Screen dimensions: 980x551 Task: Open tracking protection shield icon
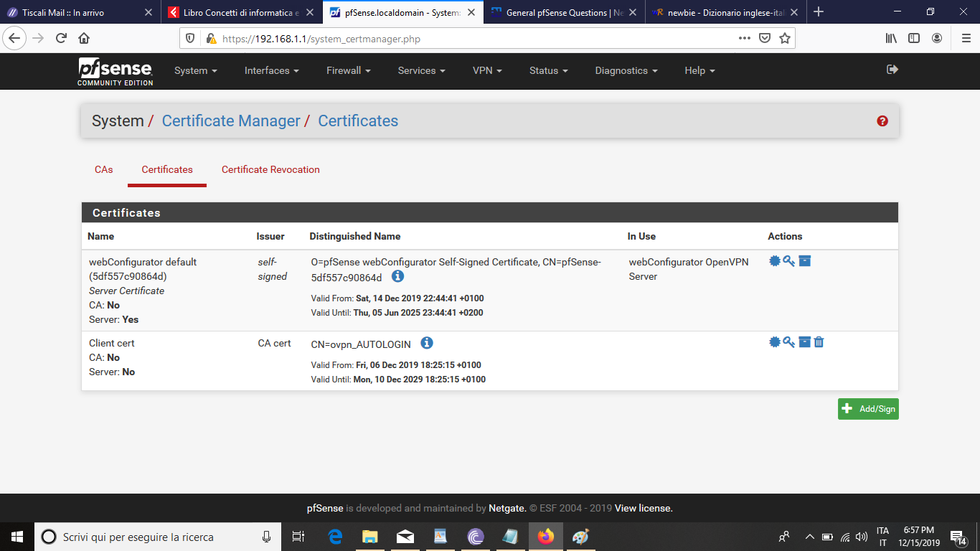point(190,39)
